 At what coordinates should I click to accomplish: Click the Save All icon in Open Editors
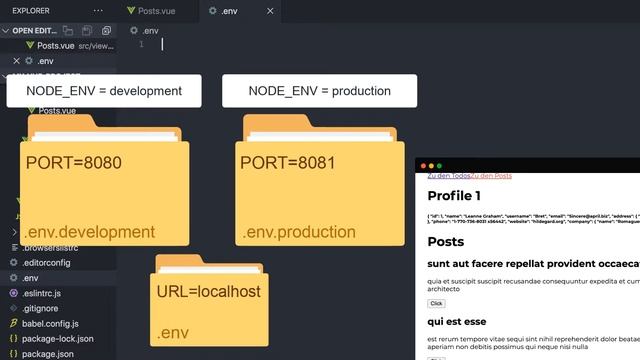pyautogui.click(x=87, y=31)
